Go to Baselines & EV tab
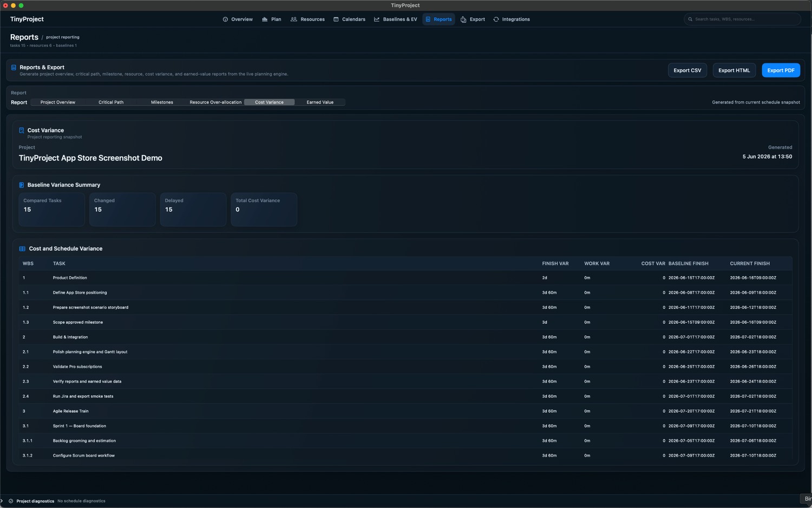The image size is (812, 508). click(x=396, y=19)
